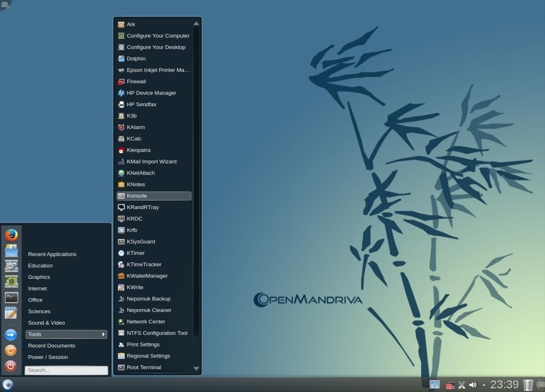This screenshot has width=545, height=392.
Task: Click the red power icon in the sidebar
Action: click(x=11, y=366)
